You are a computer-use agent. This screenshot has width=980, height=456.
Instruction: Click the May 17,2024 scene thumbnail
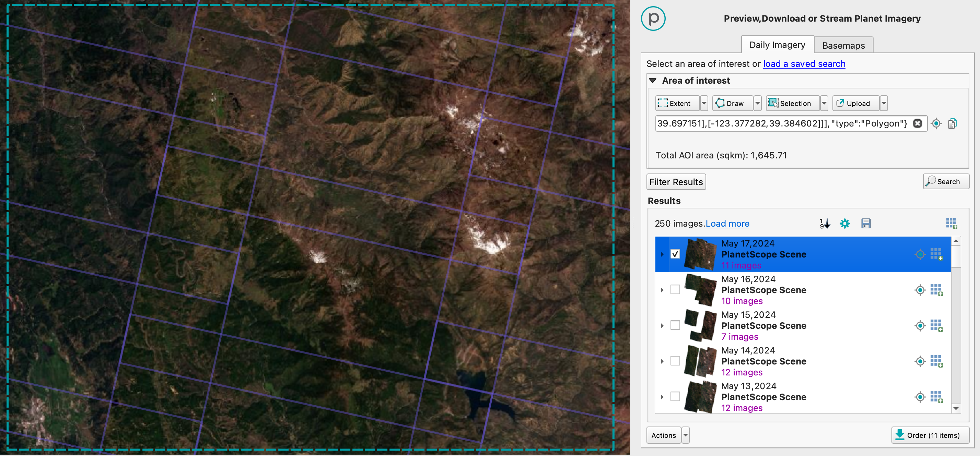pyautogui.click(x=700, y=254)
